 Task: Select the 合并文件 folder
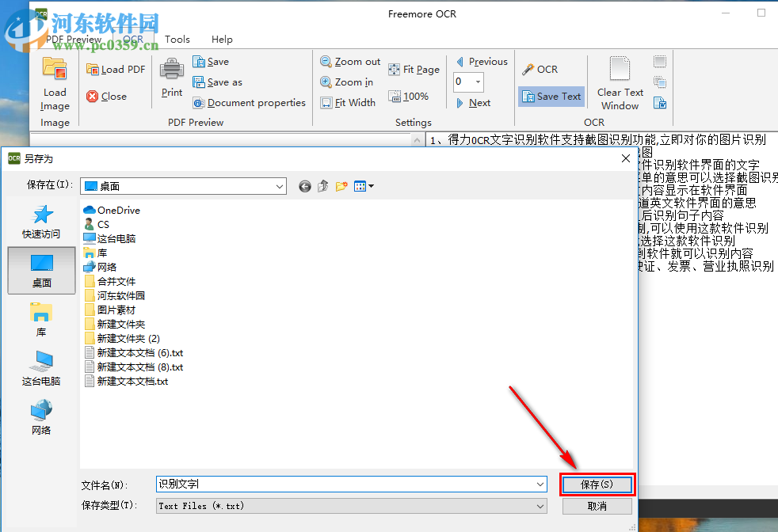click(109, 282)
